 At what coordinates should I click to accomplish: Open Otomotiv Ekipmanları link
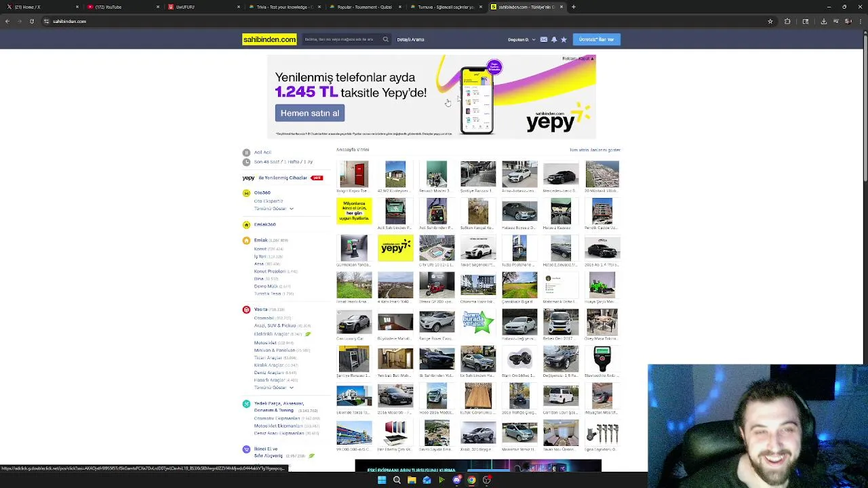(x=277, y=419)
